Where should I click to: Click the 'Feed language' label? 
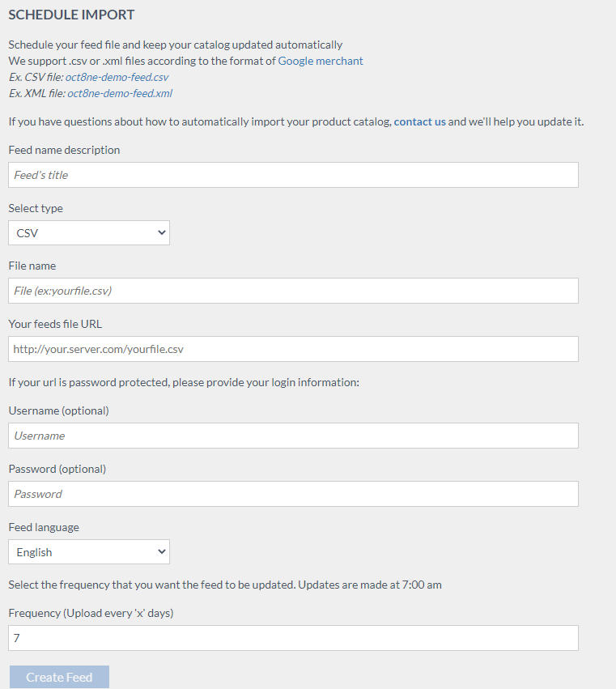44,527
